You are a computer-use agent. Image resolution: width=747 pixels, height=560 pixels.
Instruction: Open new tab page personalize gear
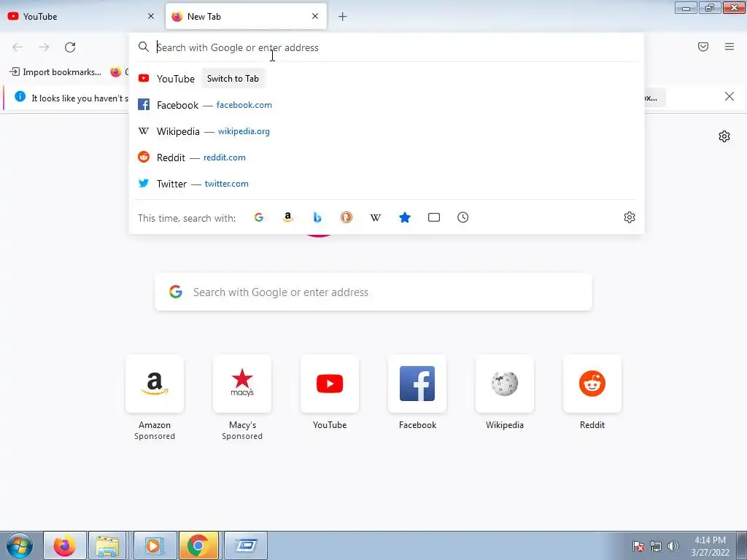(724, 136)
